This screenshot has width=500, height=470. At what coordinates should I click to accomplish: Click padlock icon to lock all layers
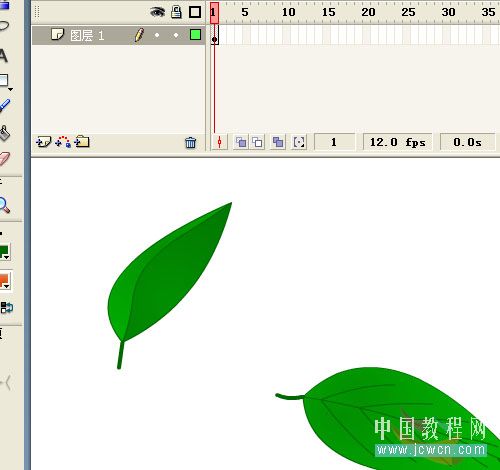point(176,12)
